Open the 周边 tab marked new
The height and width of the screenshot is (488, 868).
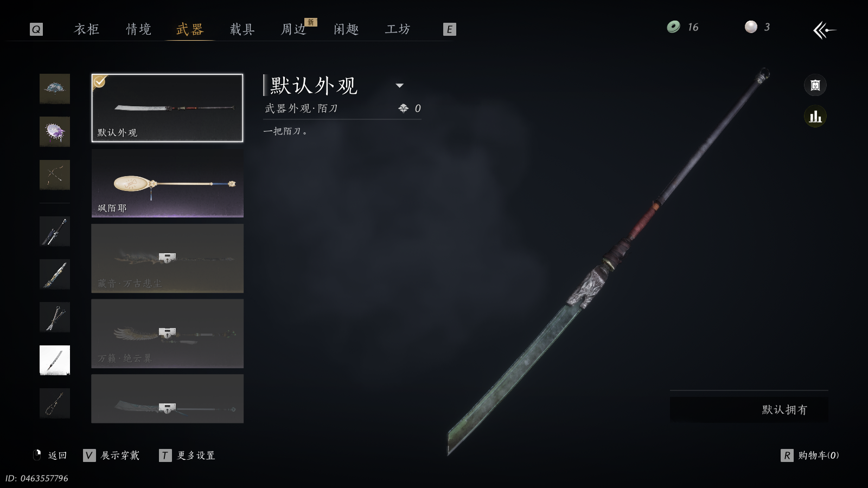(x=294, y=29)
